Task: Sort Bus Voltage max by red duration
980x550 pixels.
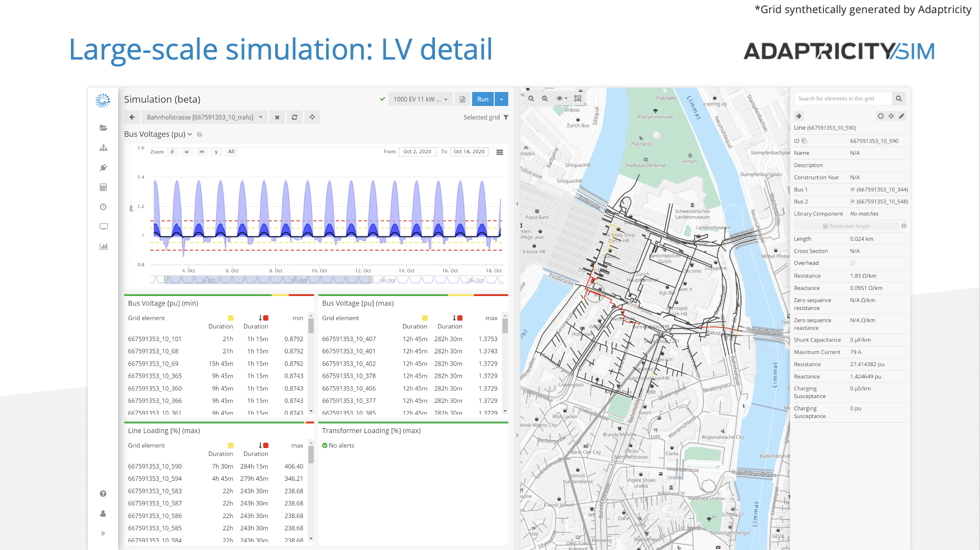Action: [457, 318]
